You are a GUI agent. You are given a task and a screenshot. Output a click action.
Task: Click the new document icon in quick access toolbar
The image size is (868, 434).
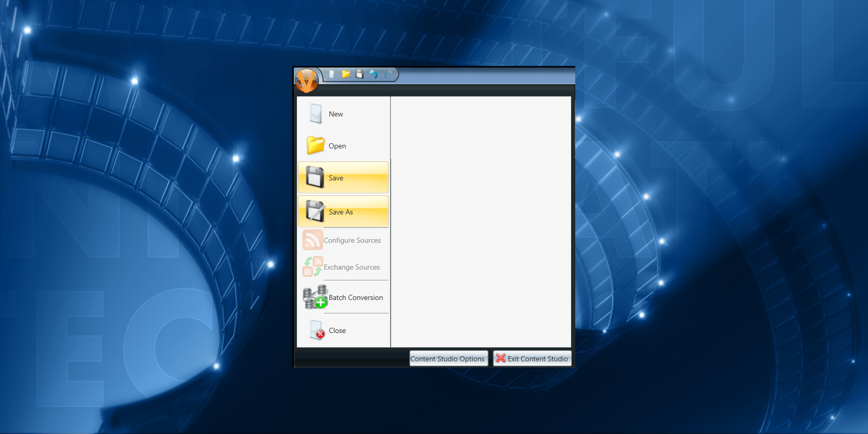click(x=332, y=74)
